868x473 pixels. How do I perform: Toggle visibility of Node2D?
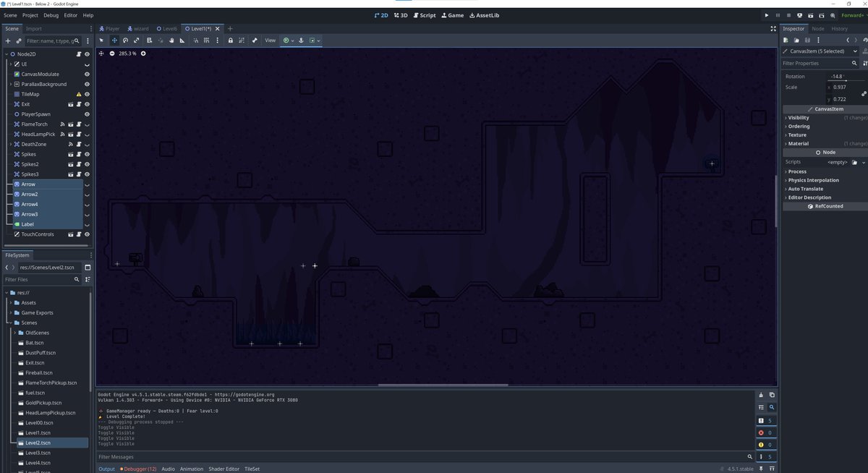coord(87,54)
